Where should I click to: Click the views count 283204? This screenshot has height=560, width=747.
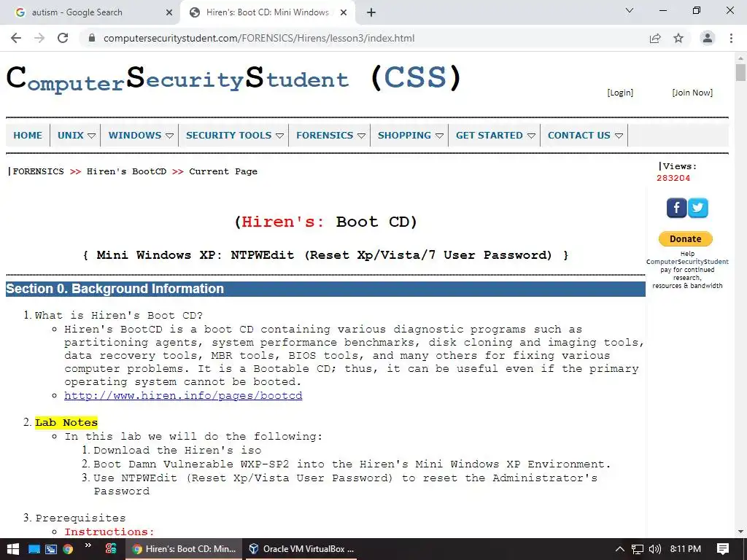(x=673, y=178)
